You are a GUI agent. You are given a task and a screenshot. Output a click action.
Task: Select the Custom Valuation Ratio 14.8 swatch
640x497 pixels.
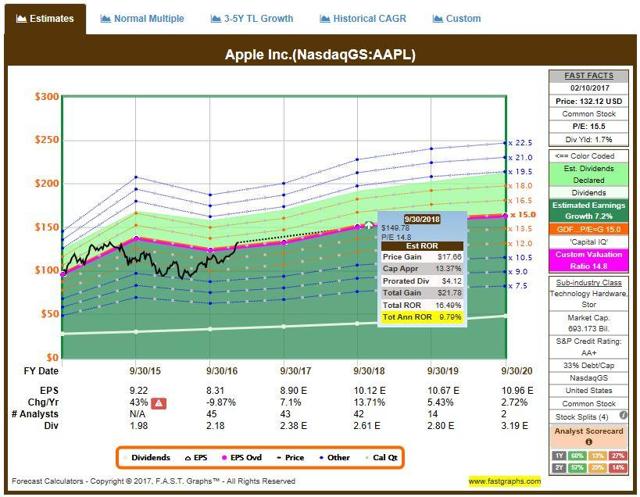589,260
